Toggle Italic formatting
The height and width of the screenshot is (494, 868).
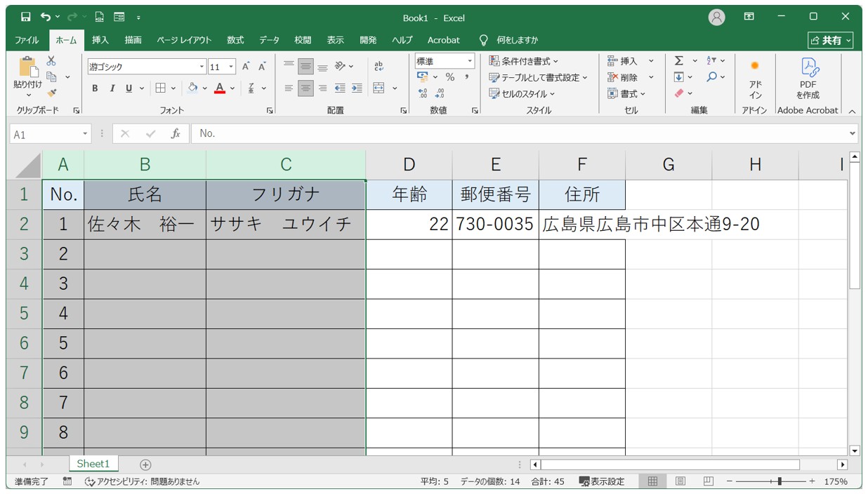coord(112,88)
